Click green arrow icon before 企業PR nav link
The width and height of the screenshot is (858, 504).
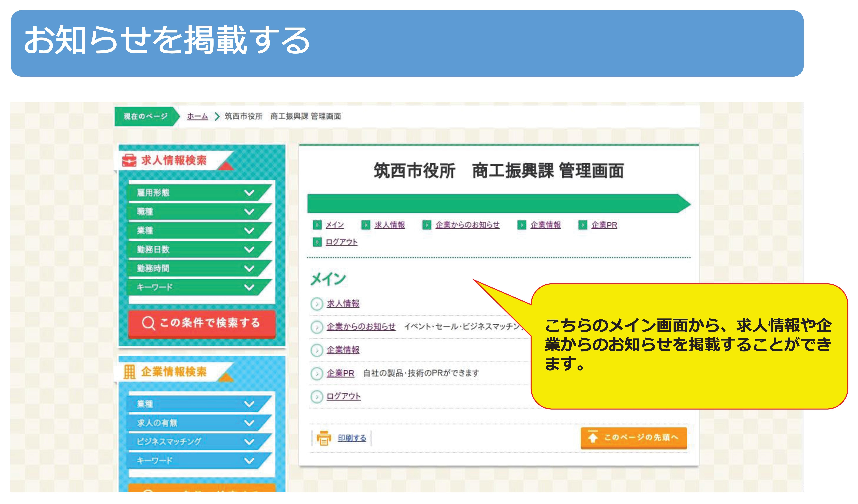click(x=583, y=225)
